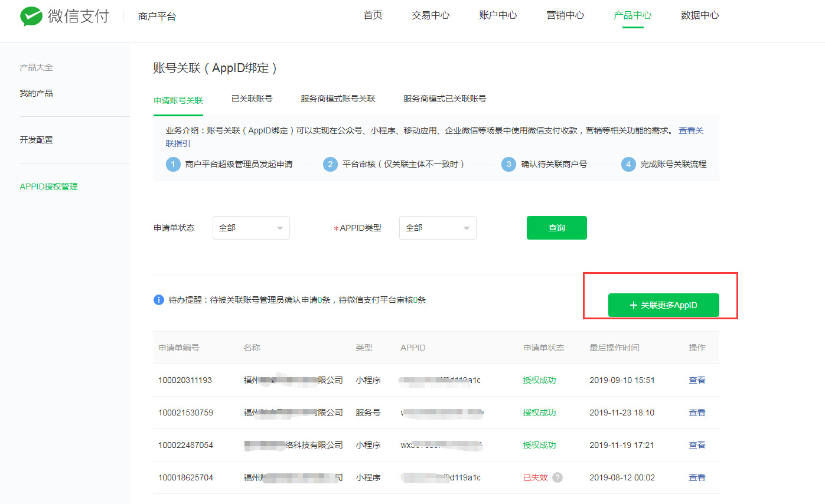825x504 pixels.
Task: Click the APPID column header
Action: coord(413,348)
